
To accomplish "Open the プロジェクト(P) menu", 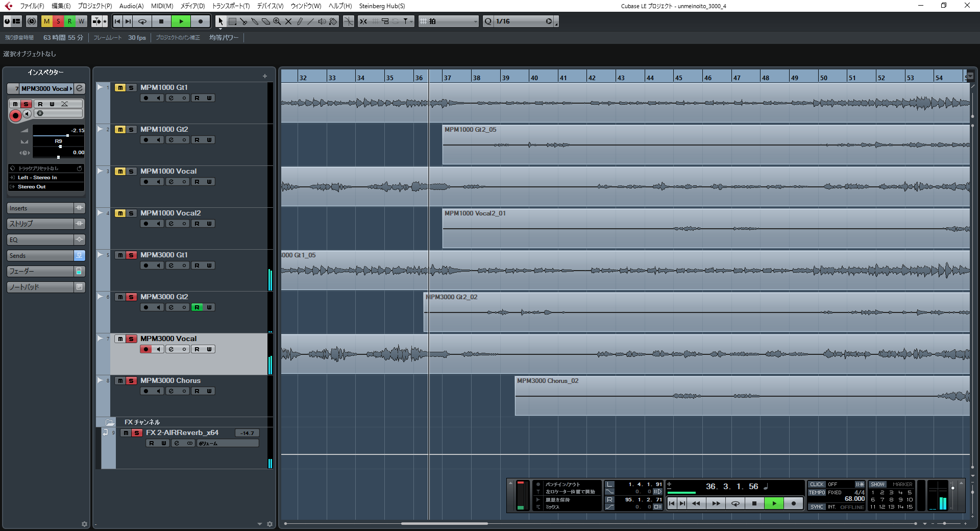I will click(95, 6).
